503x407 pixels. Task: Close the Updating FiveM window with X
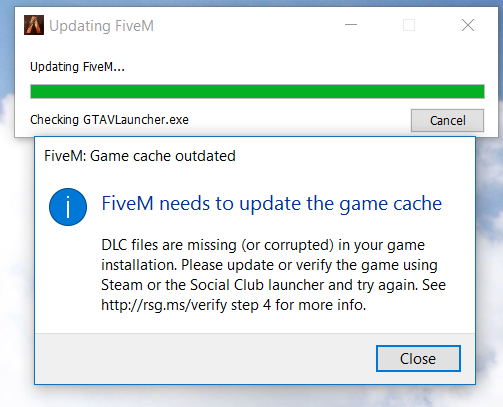468,25
